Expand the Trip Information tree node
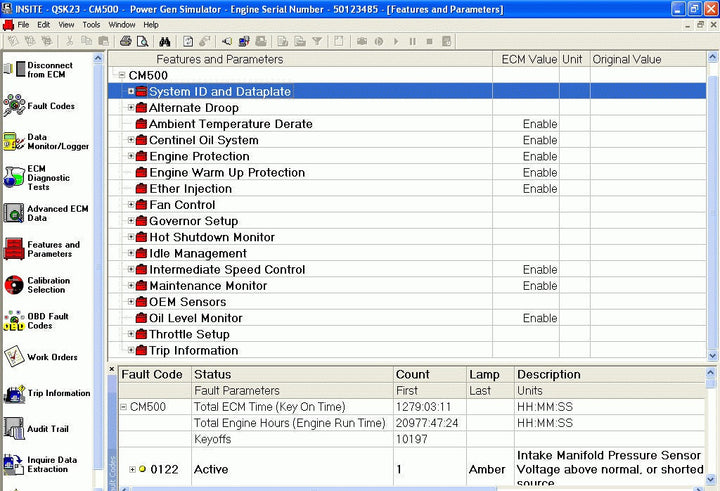Screen dimensions: 720x491 click(131, 350)
